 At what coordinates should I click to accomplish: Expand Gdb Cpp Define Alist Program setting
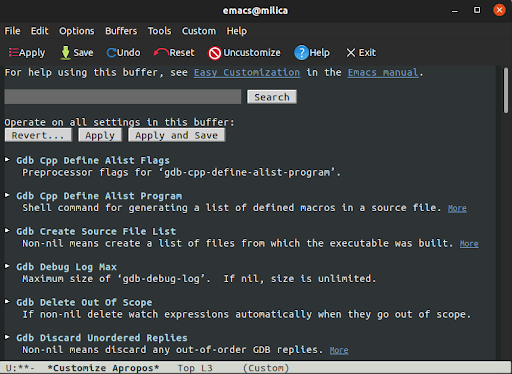[7, 195]
